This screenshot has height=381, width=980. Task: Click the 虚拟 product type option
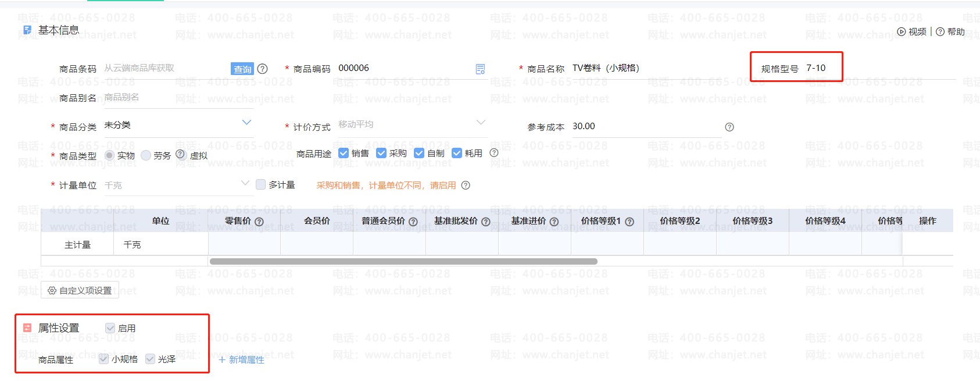[199, 156]
